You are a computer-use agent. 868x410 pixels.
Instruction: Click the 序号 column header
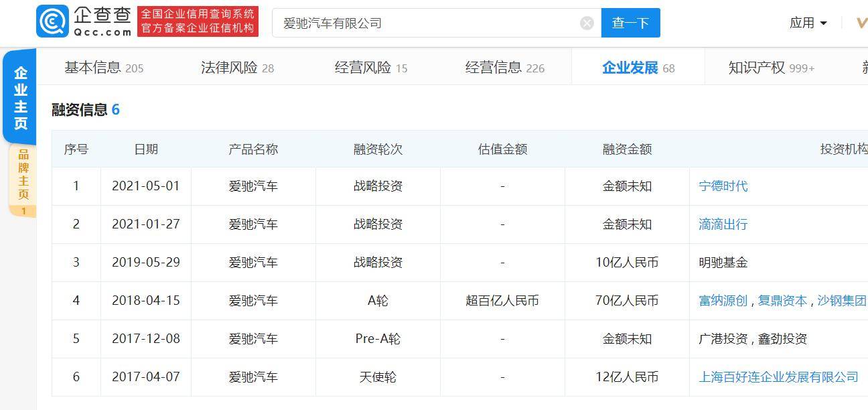coord(76,149)
